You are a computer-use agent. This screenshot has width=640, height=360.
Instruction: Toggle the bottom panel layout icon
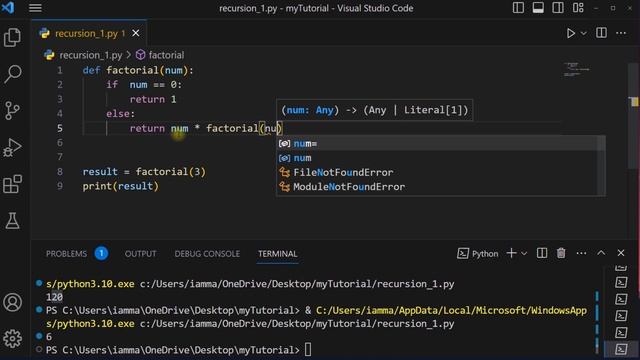(538, 8)
